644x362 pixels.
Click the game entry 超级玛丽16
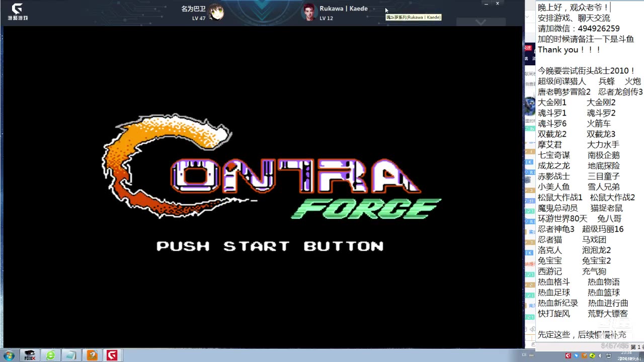click(603, 229)
